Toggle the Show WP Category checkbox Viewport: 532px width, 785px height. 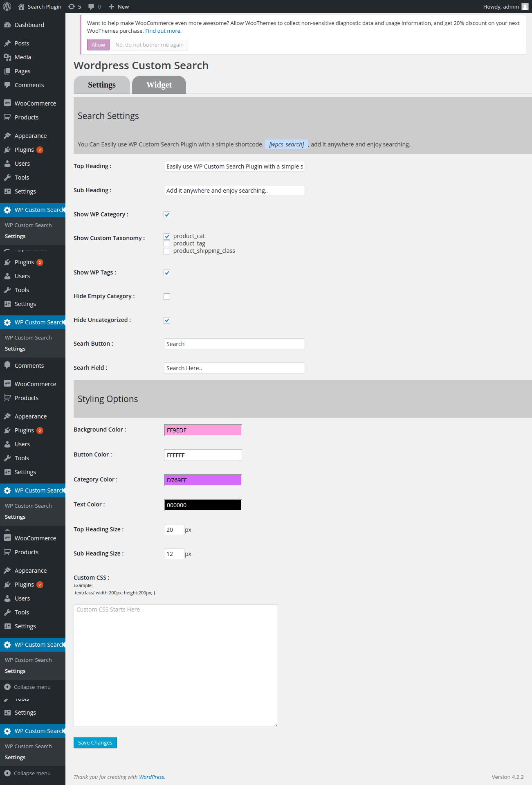pos(167,215)
